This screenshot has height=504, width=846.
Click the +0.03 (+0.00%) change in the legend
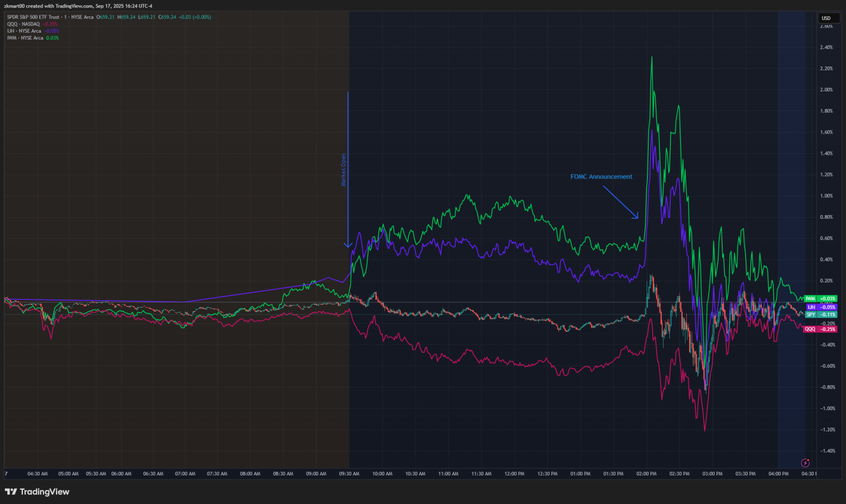(195, 17)
